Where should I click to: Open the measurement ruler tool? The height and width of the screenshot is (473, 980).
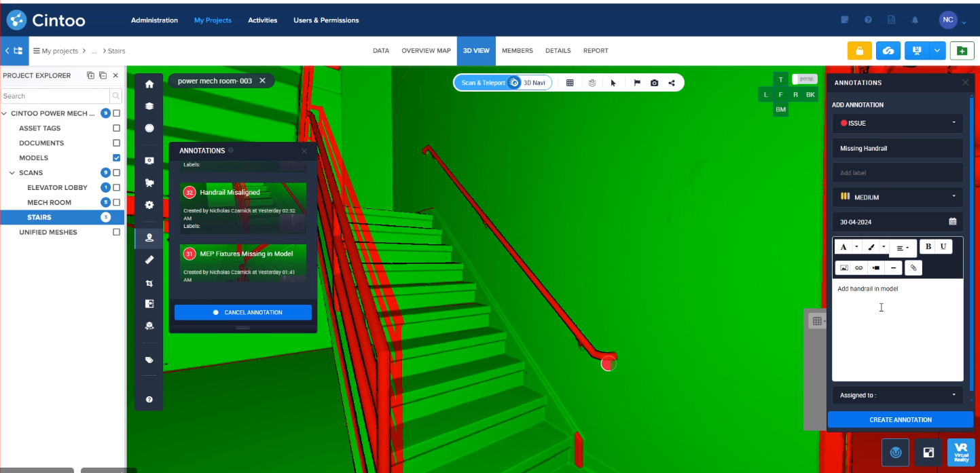click(x=149, y=259)
